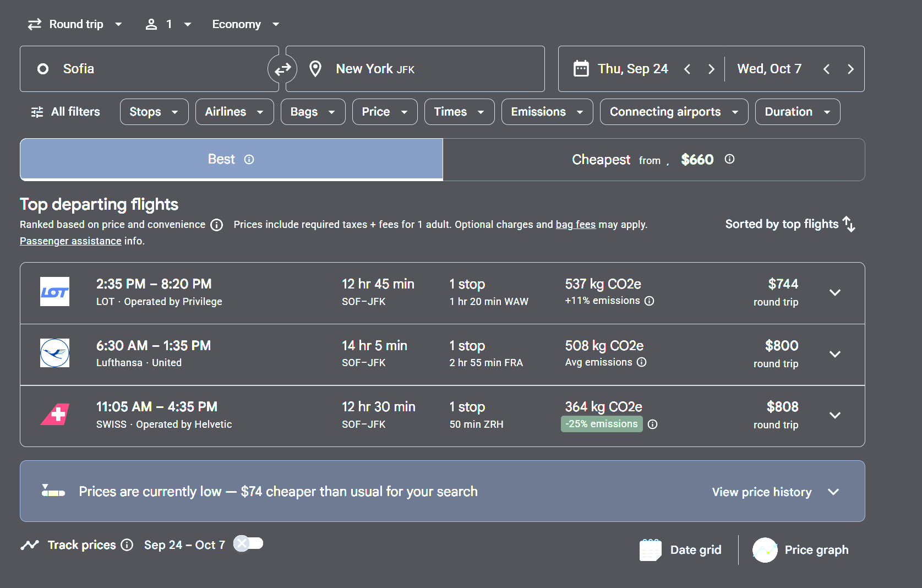Click the Track prices trend icon
Screen dimensions: 922x588
click(x=30, y=545)
